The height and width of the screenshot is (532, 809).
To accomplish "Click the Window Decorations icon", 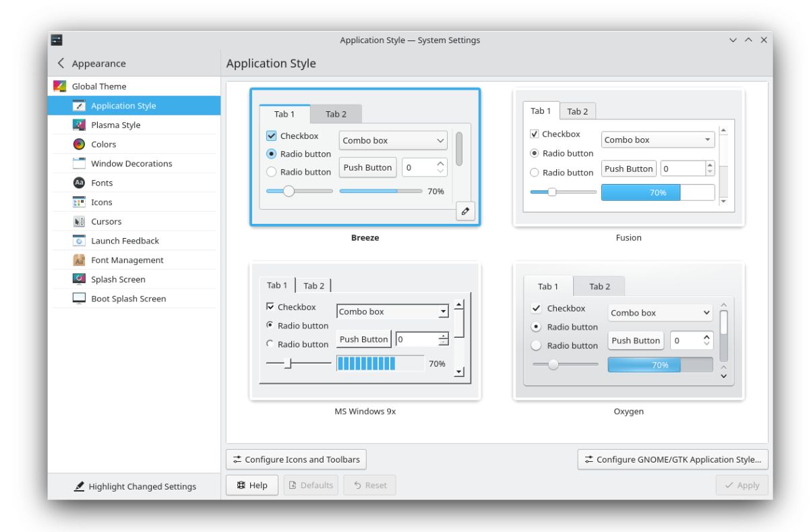I will (79, 163).
